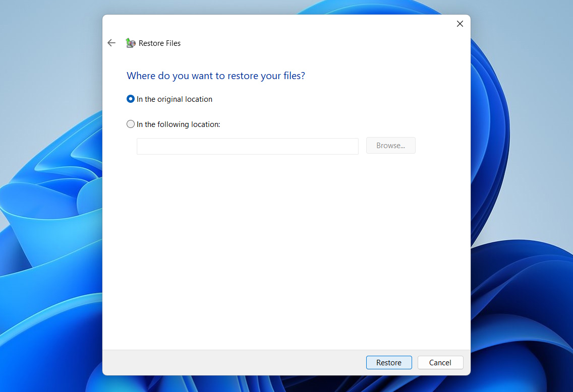Click the Restore Files wizard icon
This screenshot has width=573, height=392.
[131, 43]
